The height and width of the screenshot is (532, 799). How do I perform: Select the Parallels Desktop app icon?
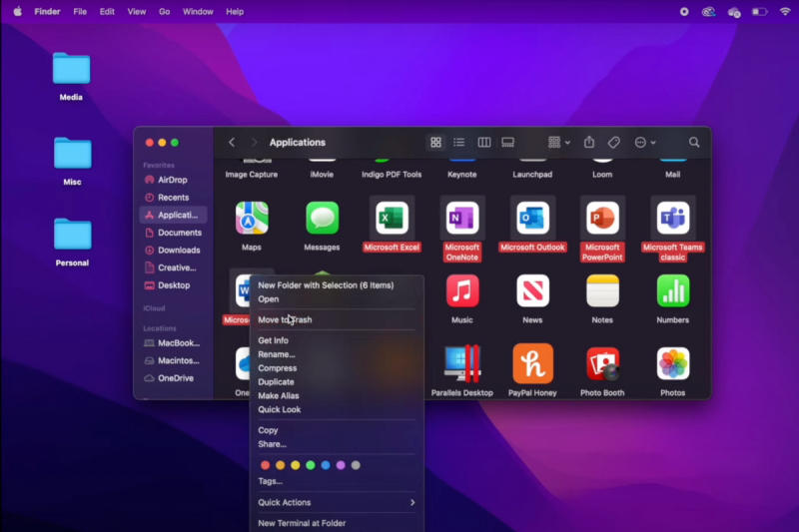[x=461, y=363]
